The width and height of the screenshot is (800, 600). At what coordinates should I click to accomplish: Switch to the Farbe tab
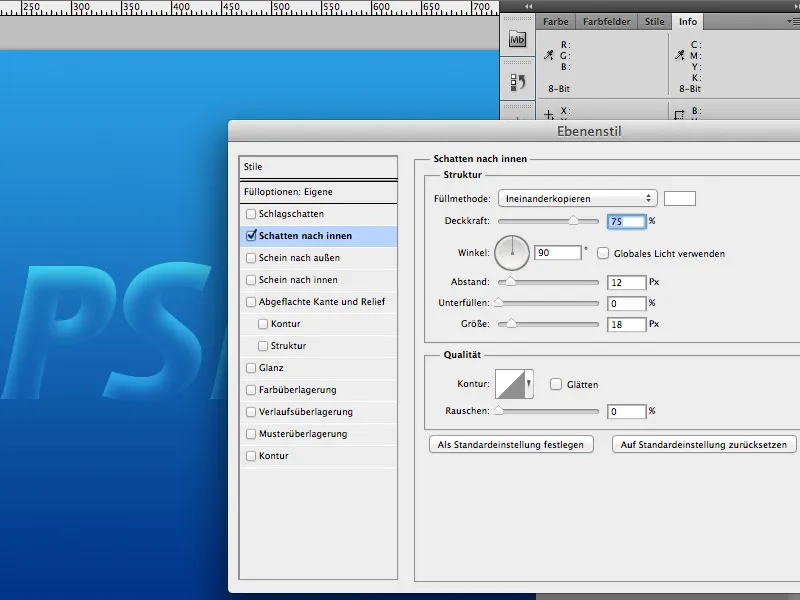pyautogui.click(x=555, y=21)
